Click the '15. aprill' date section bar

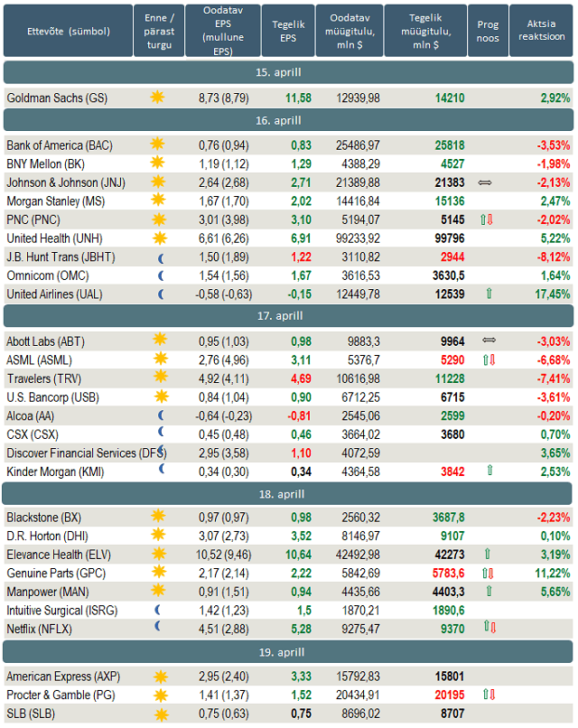pyautogui.click(x=288, y=72)
